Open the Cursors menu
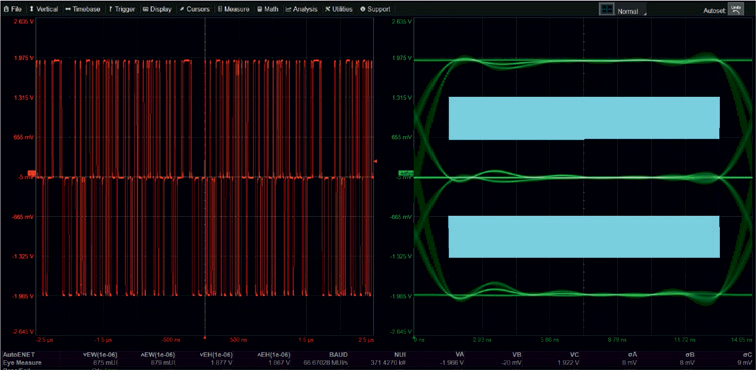Screen dimensions: 756x370 click(x=195, y=9)
